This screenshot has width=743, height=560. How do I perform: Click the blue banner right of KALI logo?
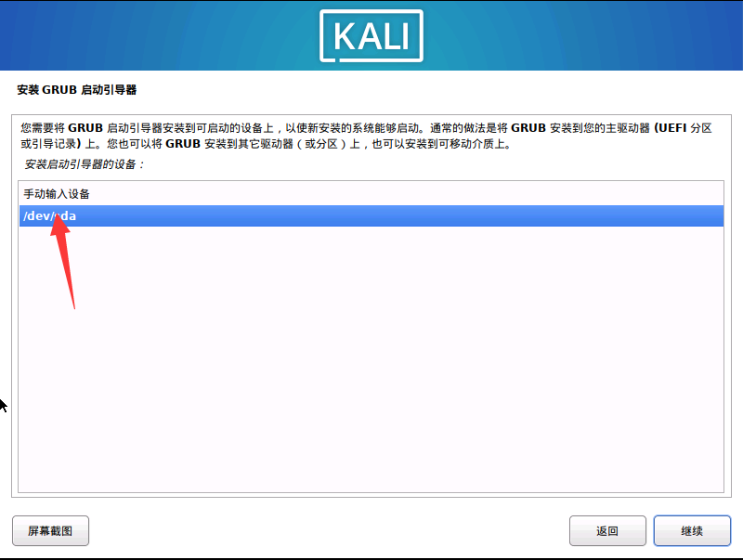click(583, 35)
